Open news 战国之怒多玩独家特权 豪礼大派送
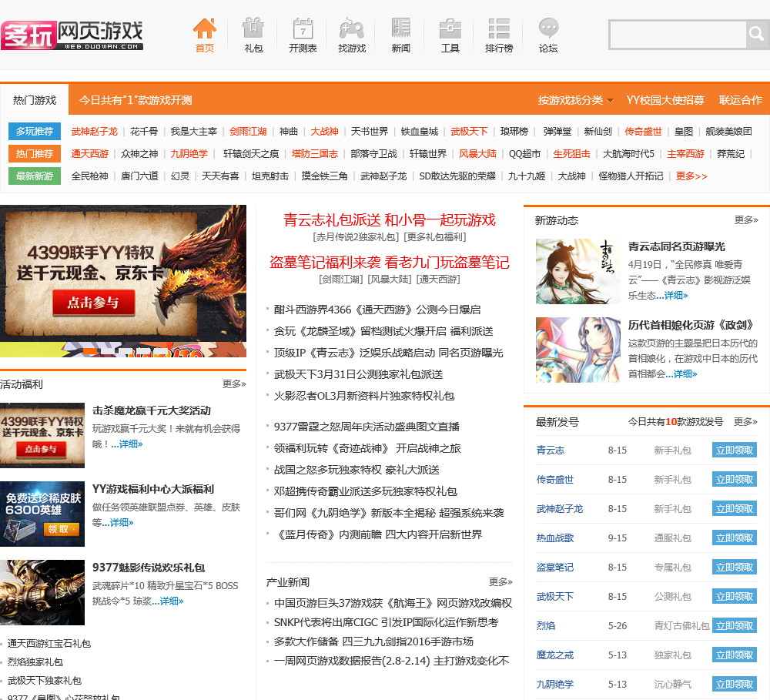This screenshot has height=700, width=770. point(357,470)
